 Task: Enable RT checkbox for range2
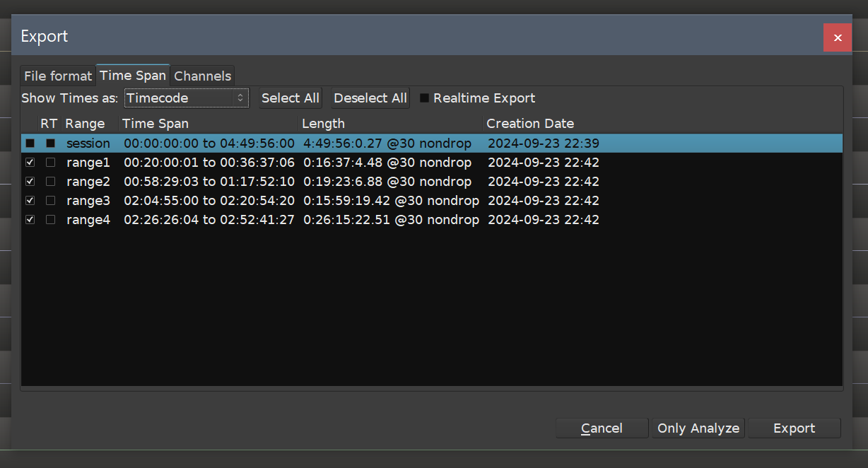[x=50, y=182]
